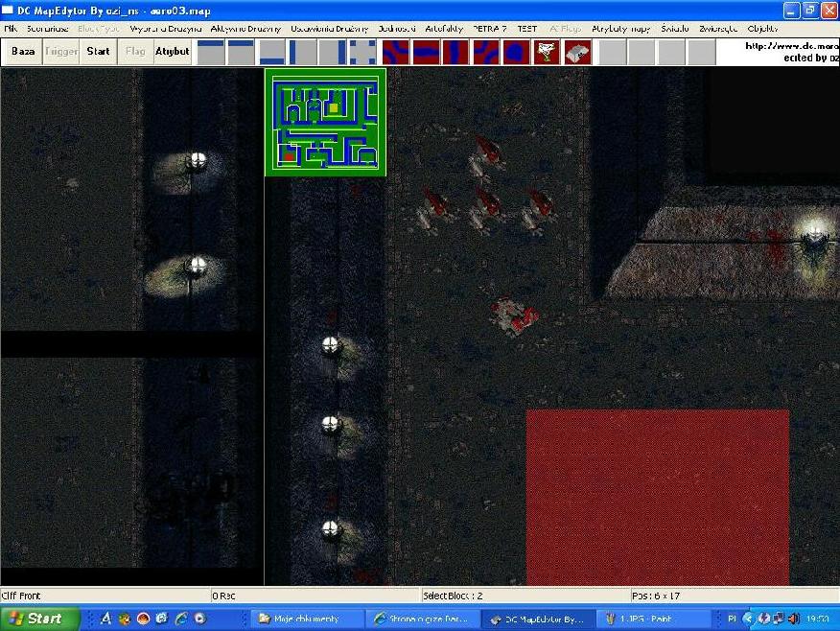This screenshot has height=631, width=840.
Task: Expand hidden tray icons arrow
Action: (748, 619)
